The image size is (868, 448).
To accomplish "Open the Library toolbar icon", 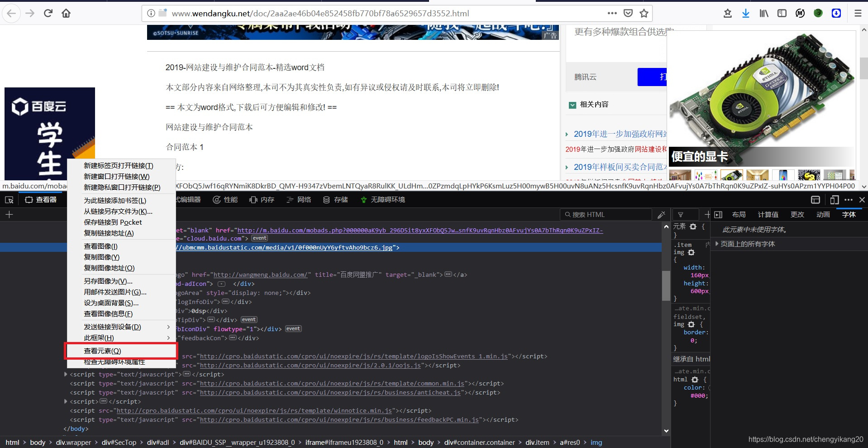I will (764, 13).
